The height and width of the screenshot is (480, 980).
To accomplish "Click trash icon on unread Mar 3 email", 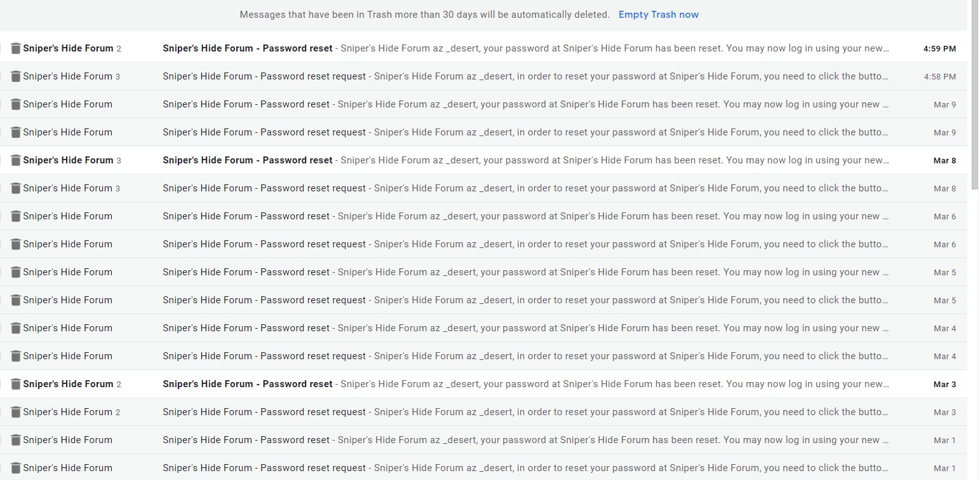I will (16, 384).
